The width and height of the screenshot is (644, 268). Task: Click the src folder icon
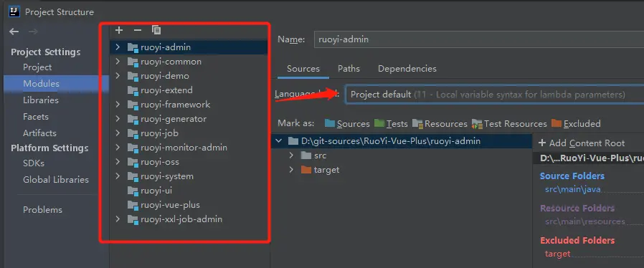(x=306, y=155)
